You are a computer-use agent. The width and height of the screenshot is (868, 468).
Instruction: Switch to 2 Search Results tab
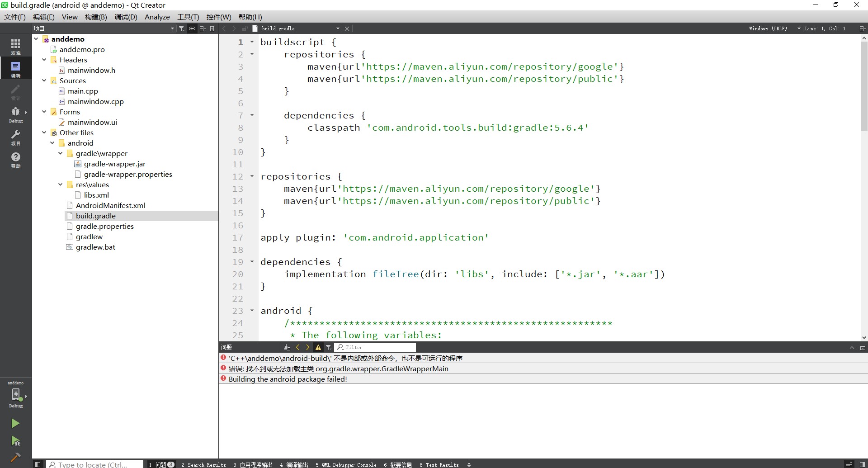point(203,464)
